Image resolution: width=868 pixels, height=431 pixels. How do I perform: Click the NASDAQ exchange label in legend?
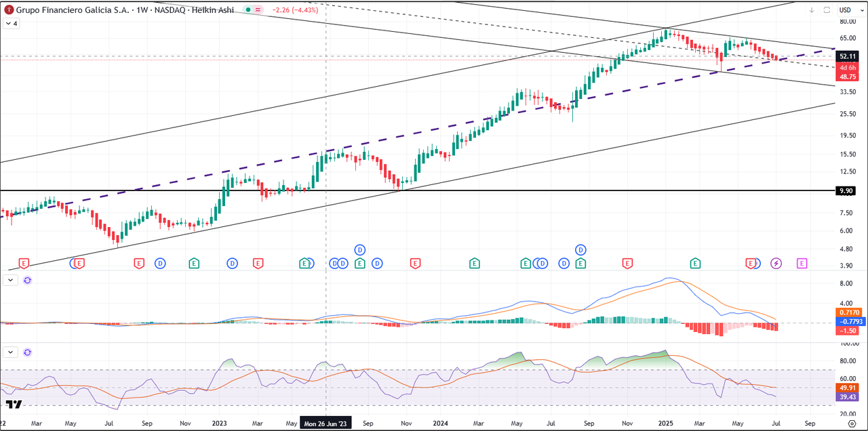coord(168,10)
